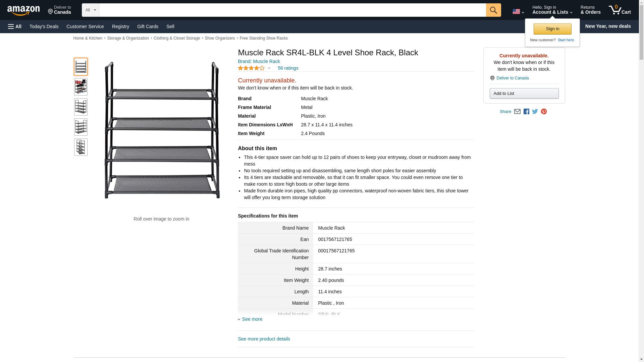Open Gift Cards nav item
The image size is (644, 362).
148,26
